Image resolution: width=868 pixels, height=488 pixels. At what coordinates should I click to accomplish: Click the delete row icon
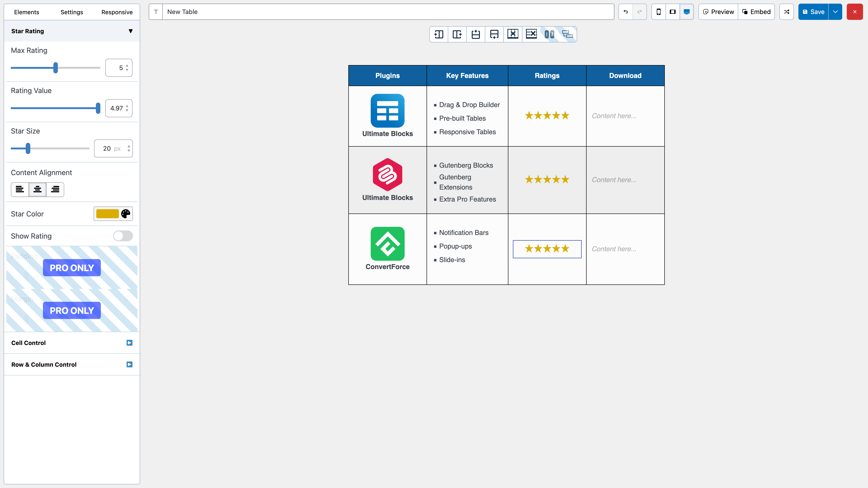pyautogui.click(x=531, y=34)
